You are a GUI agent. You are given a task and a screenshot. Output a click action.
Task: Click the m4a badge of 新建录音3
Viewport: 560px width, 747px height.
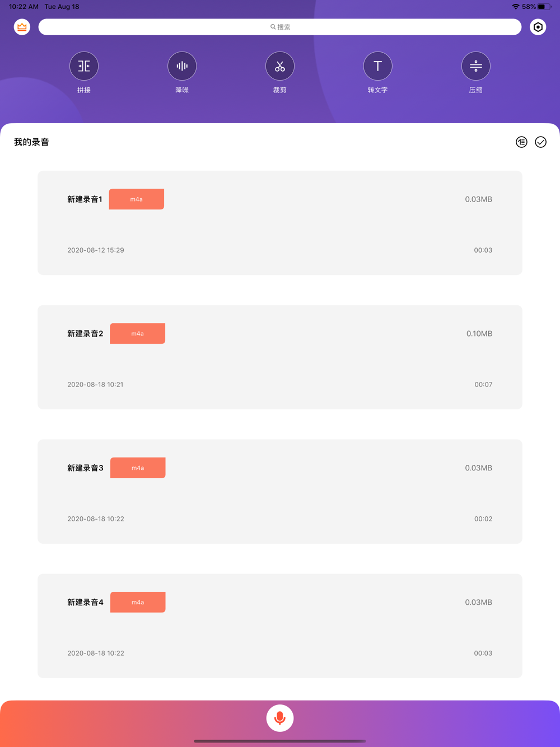click(138, 468)
